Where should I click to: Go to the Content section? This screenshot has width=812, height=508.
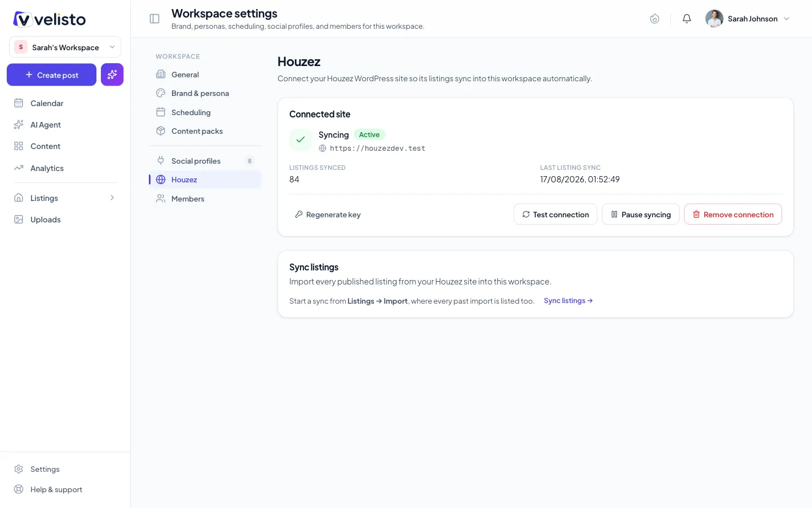click(x=65, y=146)
